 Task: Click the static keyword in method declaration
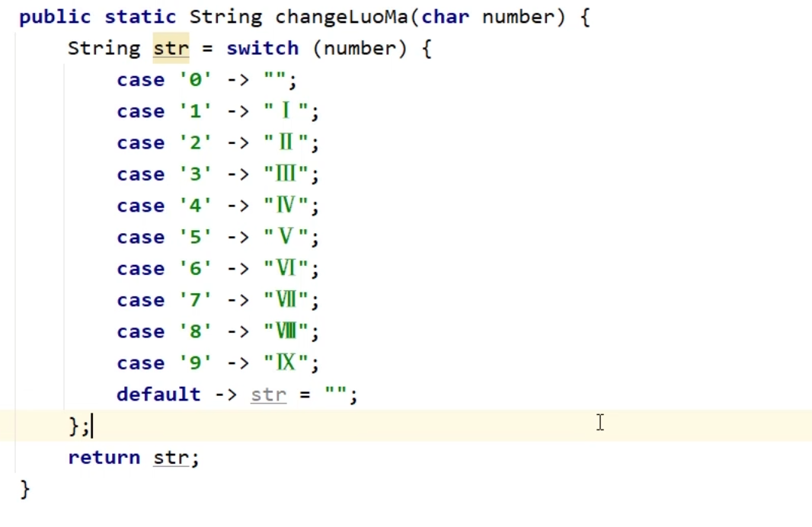coord(141,17)
